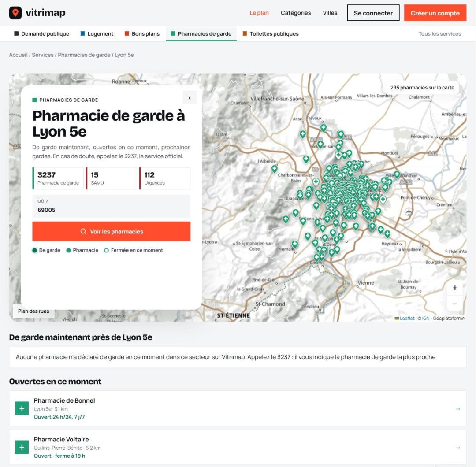The height and width of the screenshot is (467, 476).
Task: Switch to Logement tab
Action: tap(97, 33)
